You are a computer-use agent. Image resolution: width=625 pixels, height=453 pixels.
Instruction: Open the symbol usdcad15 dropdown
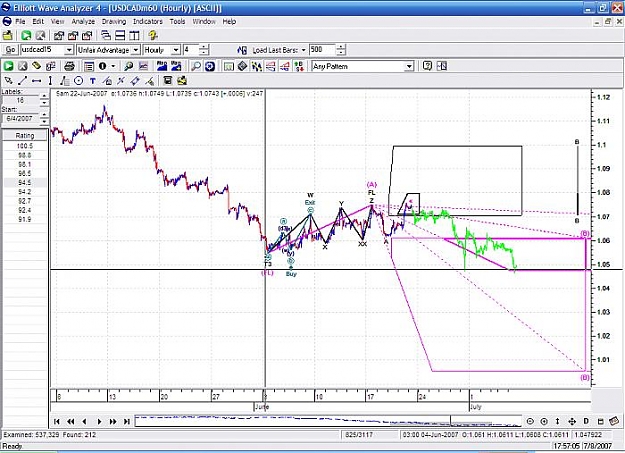click(x=69, y=50)
